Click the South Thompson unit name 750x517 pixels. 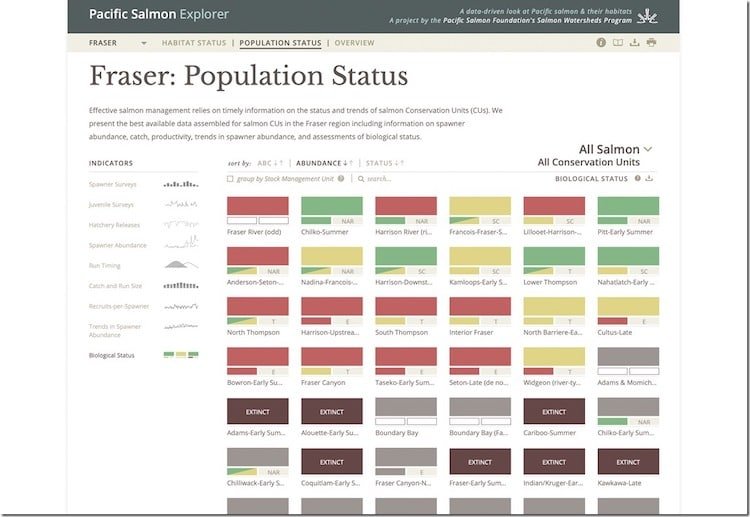(x=402, y=332)
